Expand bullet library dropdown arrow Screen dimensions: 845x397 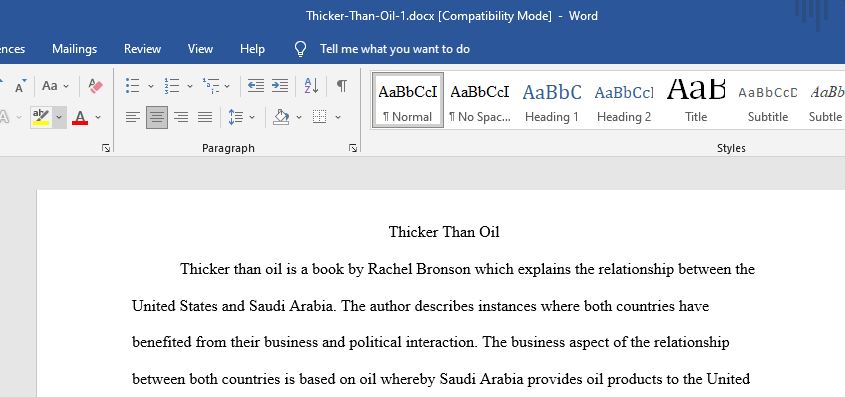pos(151,86)
